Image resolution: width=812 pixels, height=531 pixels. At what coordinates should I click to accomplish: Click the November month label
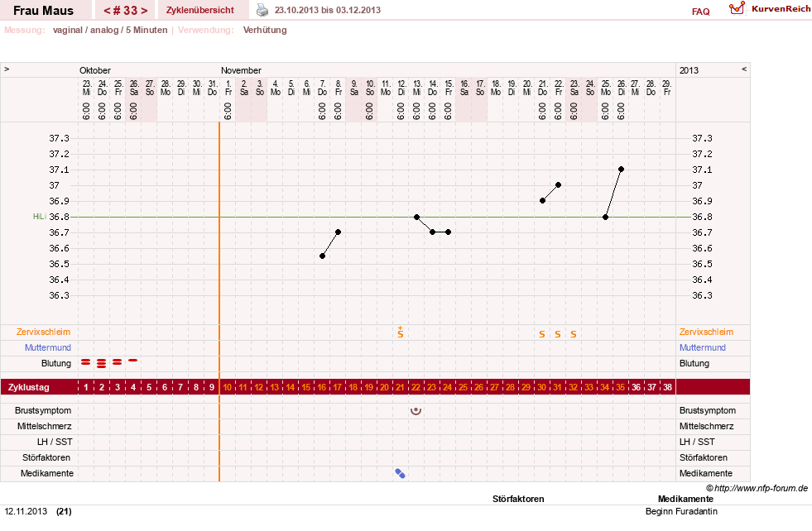(241, 70)
